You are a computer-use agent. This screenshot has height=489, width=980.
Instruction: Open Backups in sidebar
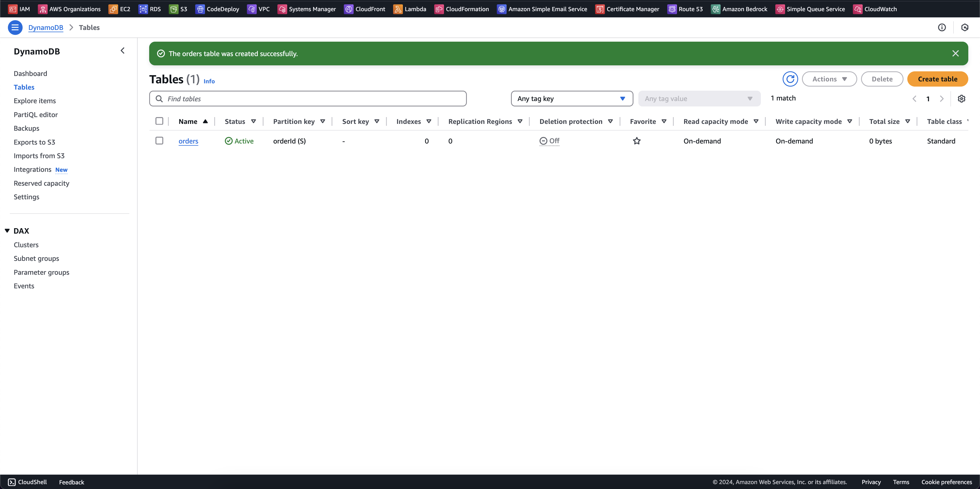(27, 129)
